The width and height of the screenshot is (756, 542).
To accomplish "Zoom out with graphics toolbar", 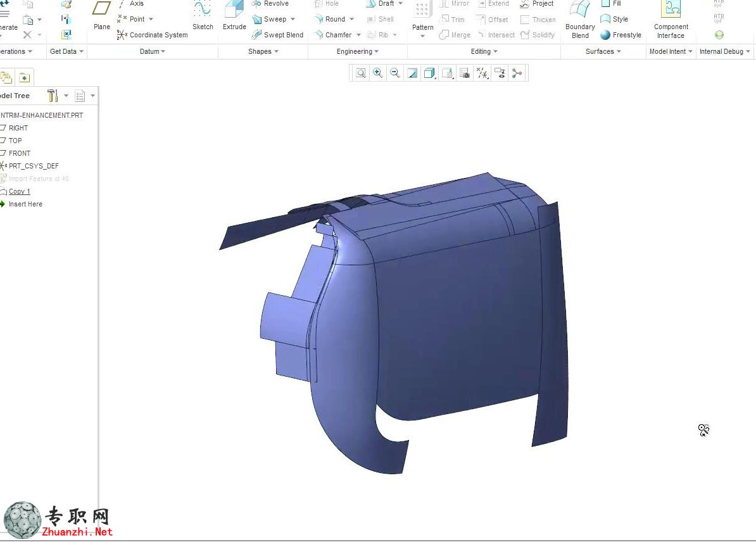I will (x=395, y=73).
